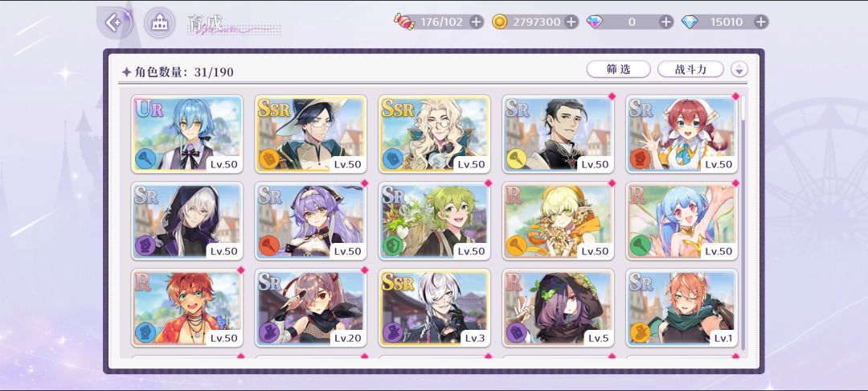The height and width of the screenshot is (391, 868).
Task: Go back with the arrow icon
Action: click(115, 23)
